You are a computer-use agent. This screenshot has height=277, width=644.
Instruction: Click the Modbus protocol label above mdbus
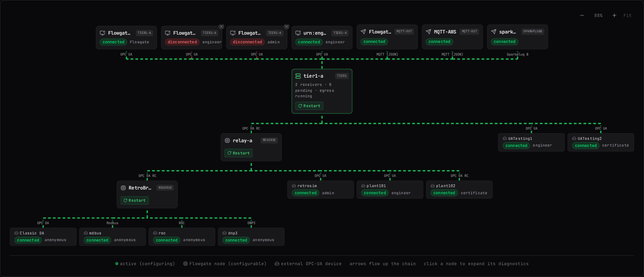point(112,223)
